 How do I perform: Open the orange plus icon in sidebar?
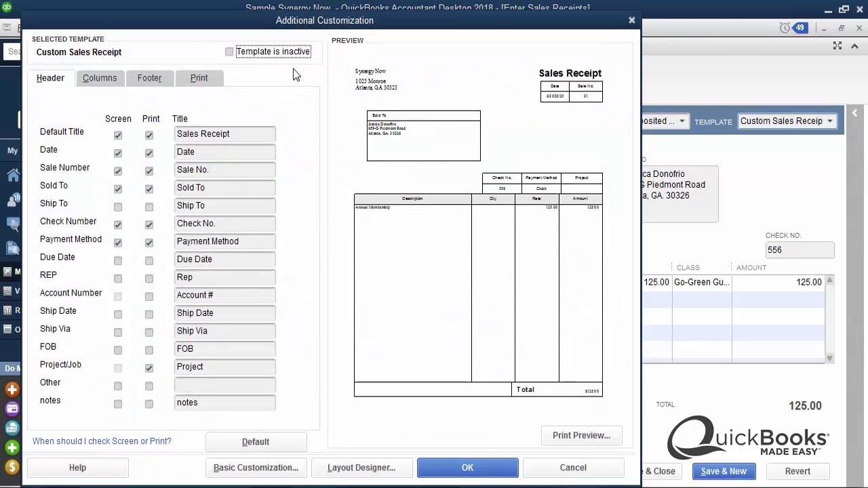tap(12, 389)
